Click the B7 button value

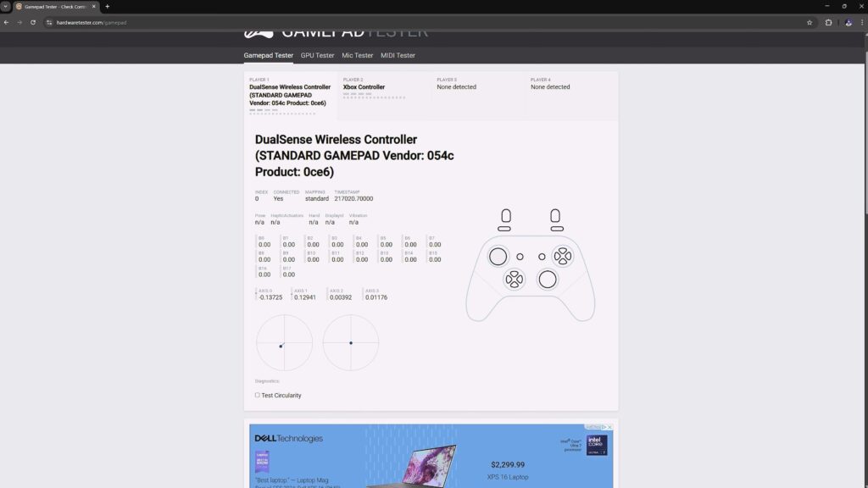(x=435, y=245)
